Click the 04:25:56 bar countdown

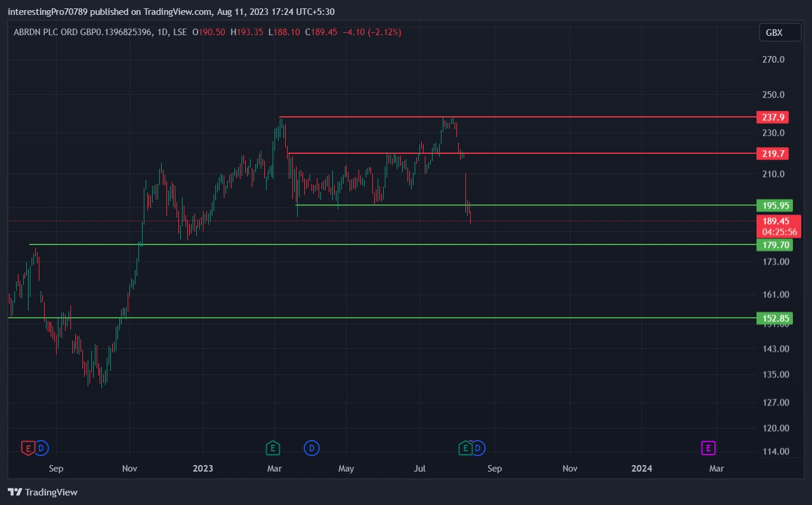point(779,231)
